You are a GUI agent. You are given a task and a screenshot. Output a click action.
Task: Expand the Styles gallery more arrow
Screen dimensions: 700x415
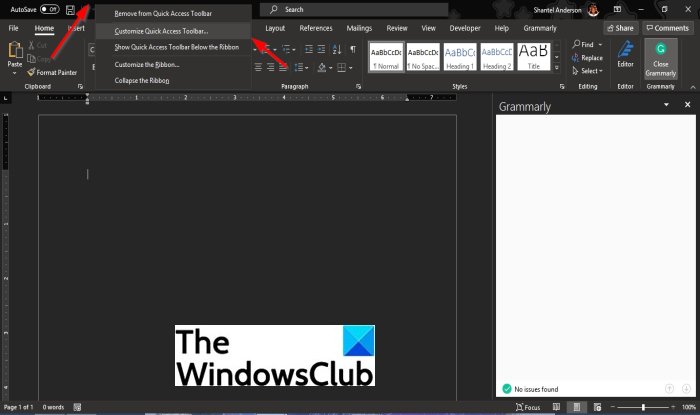click(557, 68)
